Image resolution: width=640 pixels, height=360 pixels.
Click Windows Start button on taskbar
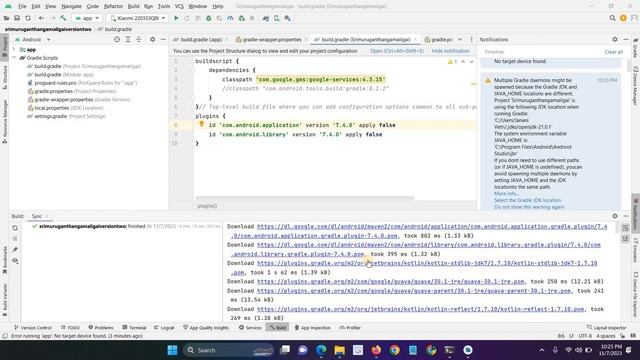(172, 350)
